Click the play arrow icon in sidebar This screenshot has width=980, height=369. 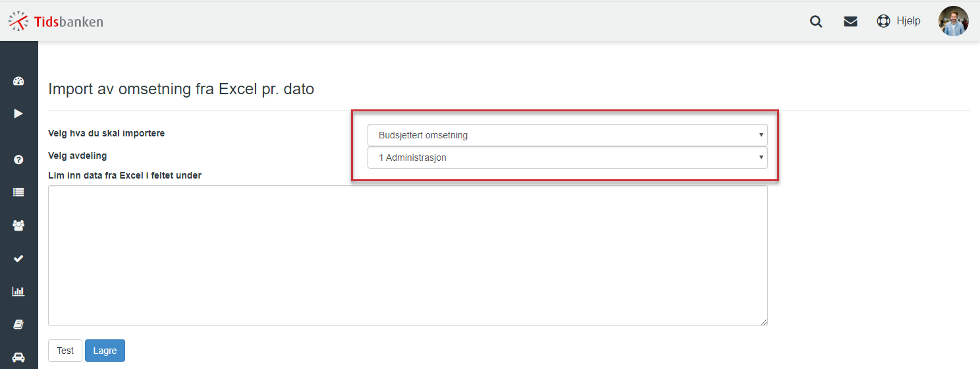[x=18, y=113]
